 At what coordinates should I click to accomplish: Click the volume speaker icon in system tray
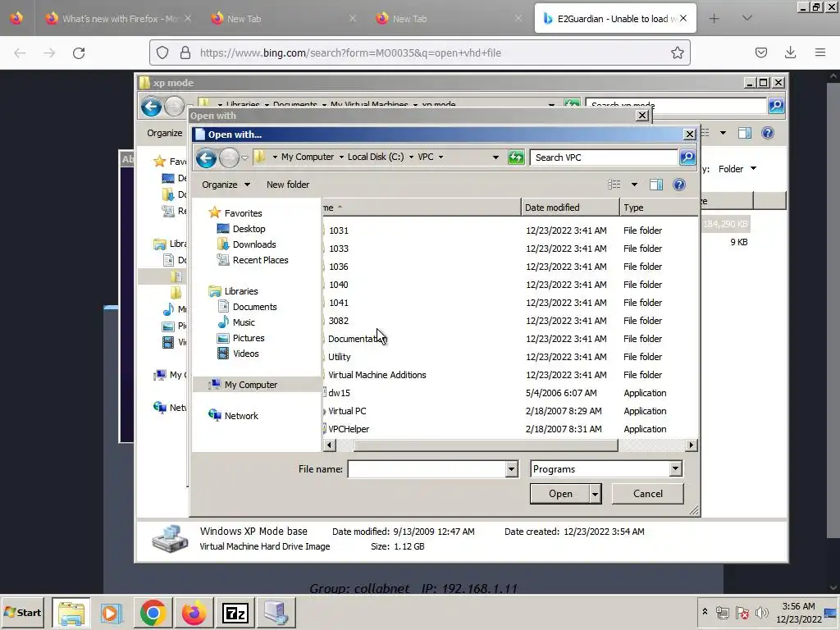pos(761,612)
